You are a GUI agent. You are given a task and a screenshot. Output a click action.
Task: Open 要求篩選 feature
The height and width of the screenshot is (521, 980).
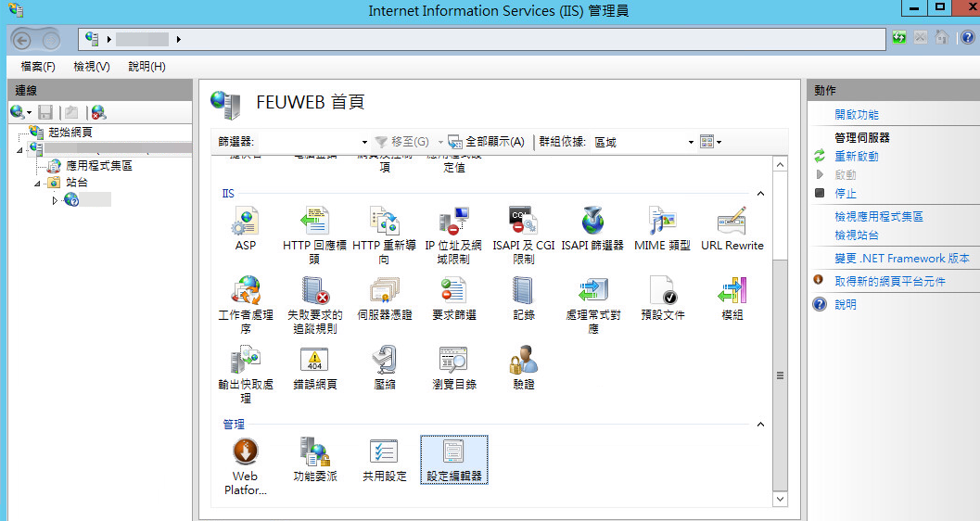click(453, 298)
